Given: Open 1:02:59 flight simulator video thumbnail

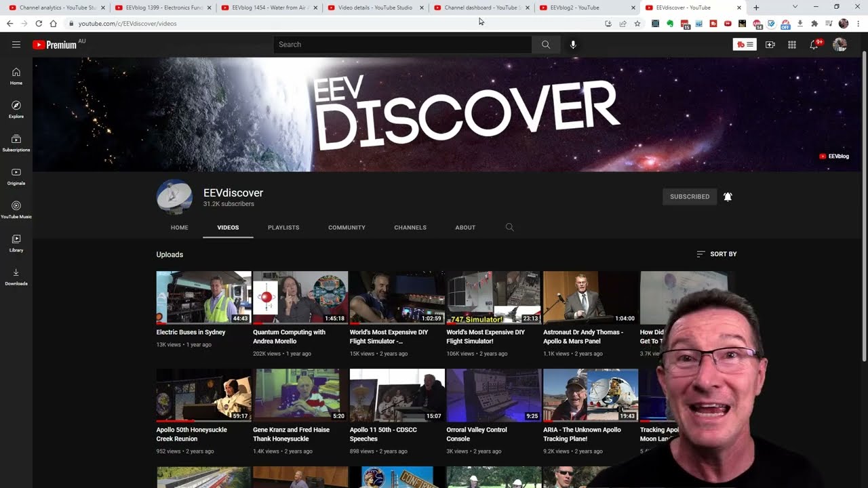Looking at the screenshot, I should pyautogui.click(x=397, y=298).
